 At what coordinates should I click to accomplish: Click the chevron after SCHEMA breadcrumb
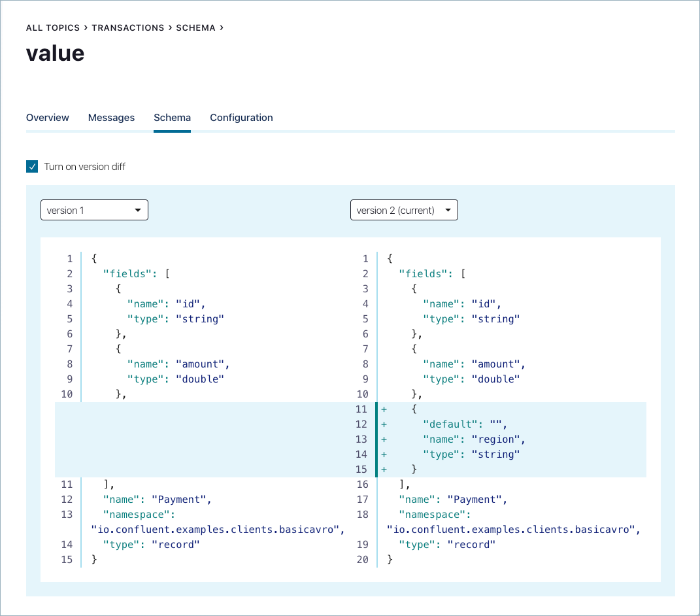[223, 27]
